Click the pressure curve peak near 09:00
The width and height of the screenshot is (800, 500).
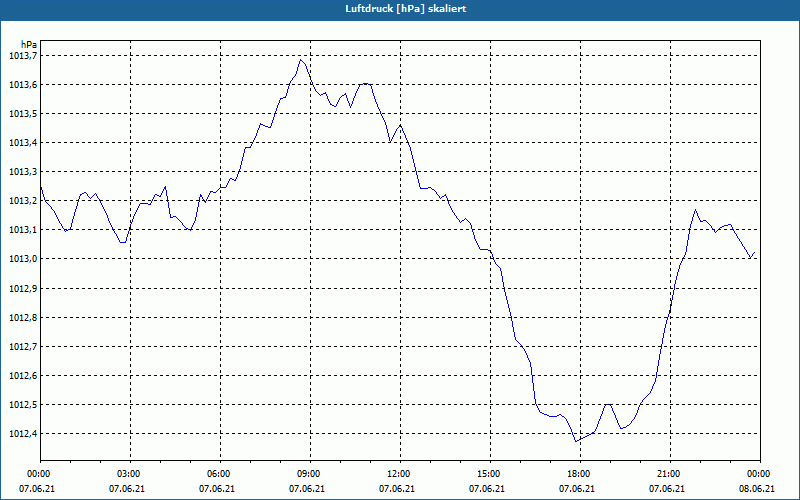click(301, 60)
